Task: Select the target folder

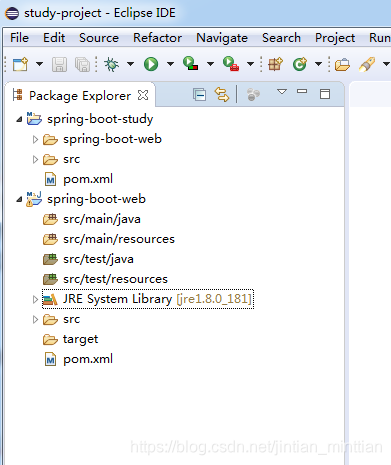Action: point(80,339)
